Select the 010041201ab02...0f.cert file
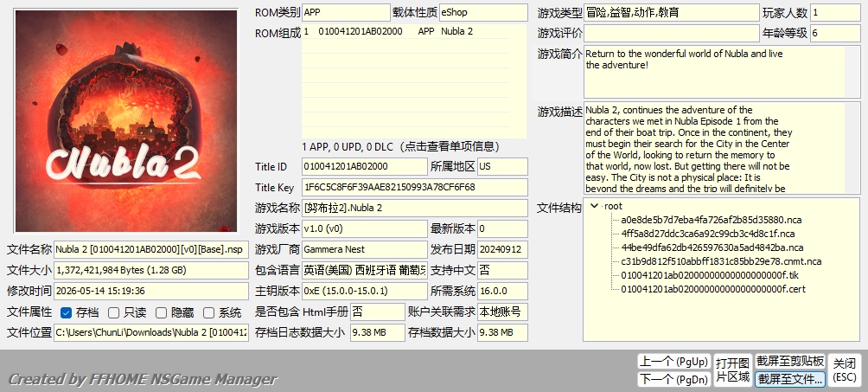 pos(713,289)
